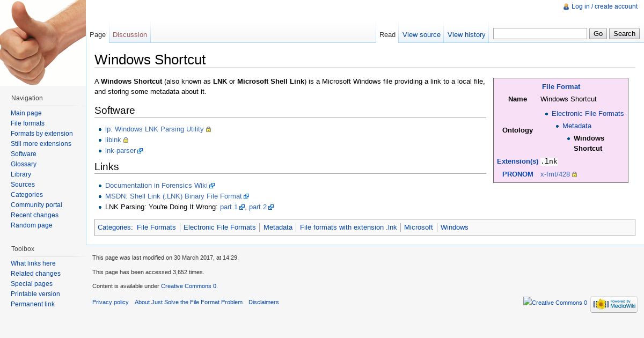Open Electronic File Formats ontology link in infobox
Image resolution: width=644 pixels, height=338 pixels.
(x=588, y=114)
